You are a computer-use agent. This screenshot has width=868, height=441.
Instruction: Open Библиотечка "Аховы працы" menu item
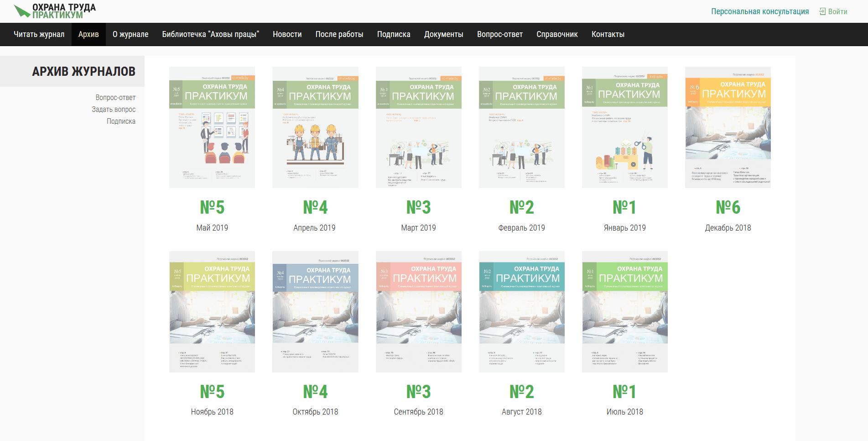pyautogui.click(x=211, y=34)
